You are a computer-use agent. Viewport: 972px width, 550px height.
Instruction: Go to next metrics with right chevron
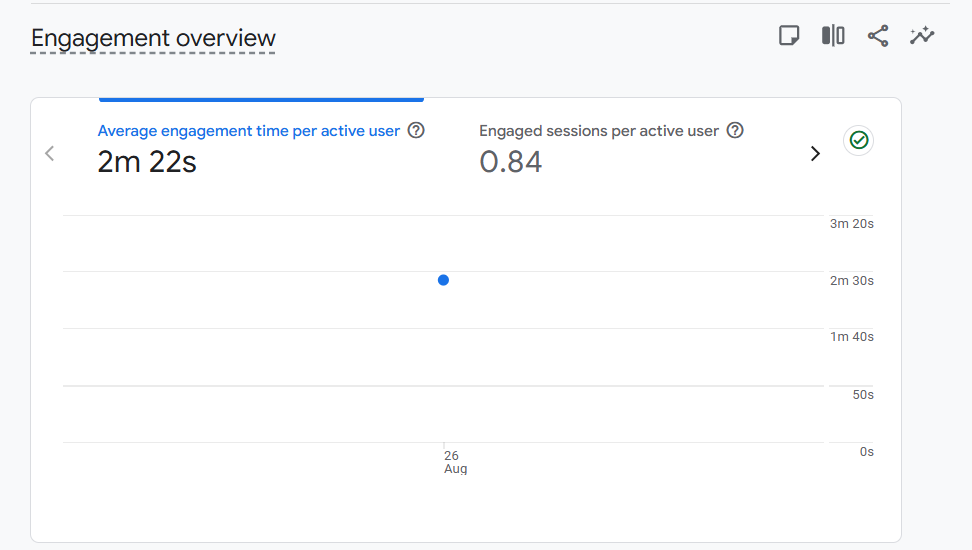[815, 154]
